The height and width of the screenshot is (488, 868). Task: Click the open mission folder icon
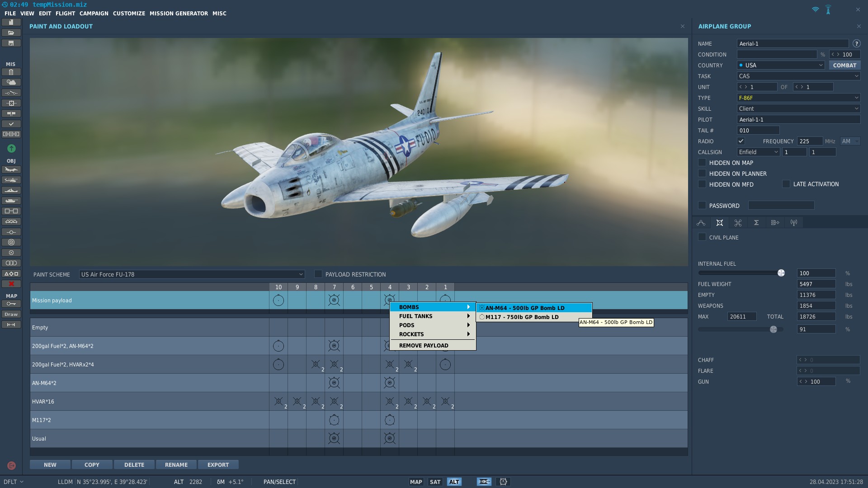tap(11, 33)
